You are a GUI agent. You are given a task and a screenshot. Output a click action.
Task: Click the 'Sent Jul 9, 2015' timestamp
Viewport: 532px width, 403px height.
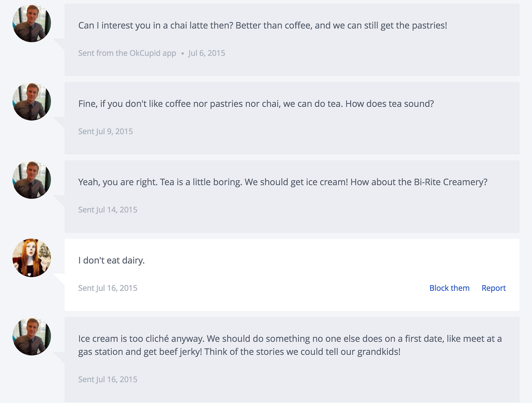pos(105,132)
